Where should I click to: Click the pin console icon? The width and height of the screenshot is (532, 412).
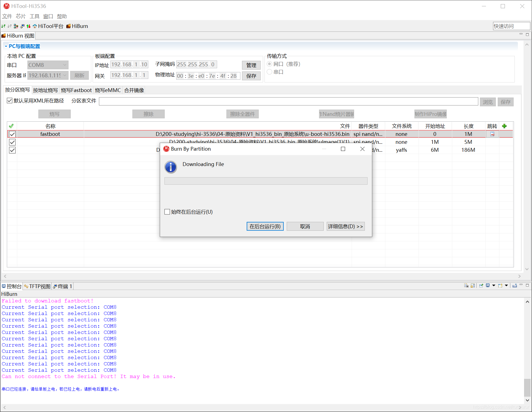pos(481,286)
